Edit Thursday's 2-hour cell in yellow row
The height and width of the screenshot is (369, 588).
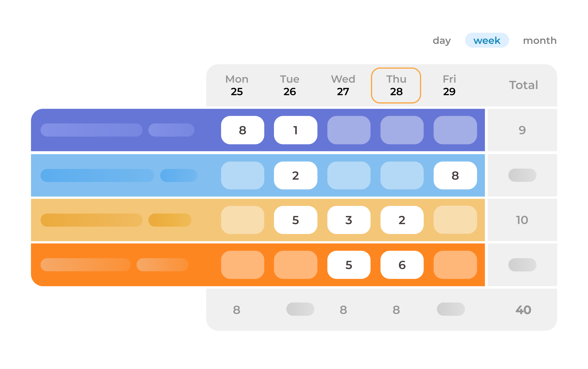402,220
